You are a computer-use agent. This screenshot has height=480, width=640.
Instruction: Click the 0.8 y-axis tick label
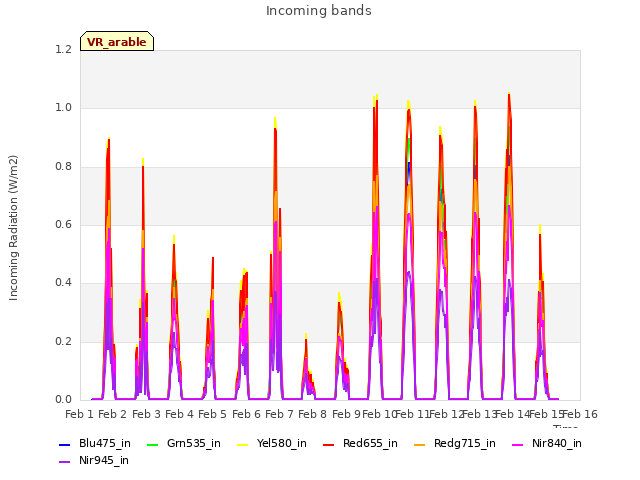[63, 167]
